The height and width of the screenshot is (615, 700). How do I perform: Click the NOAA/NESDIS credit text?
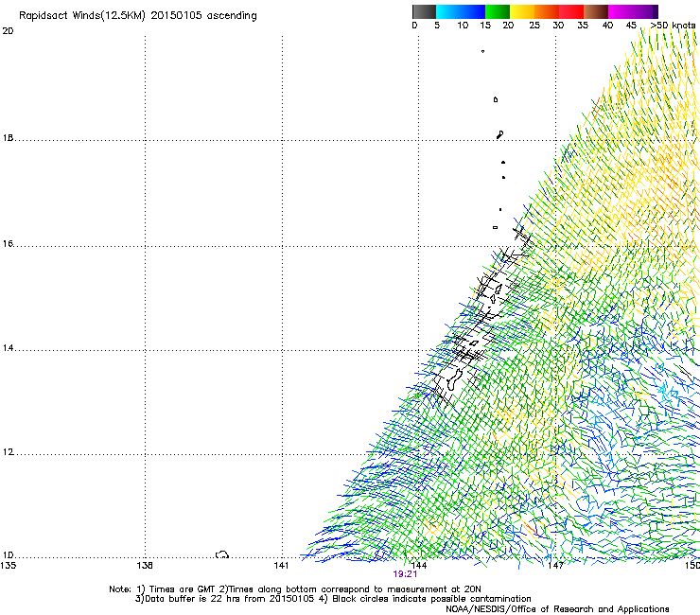pos(557,609)
